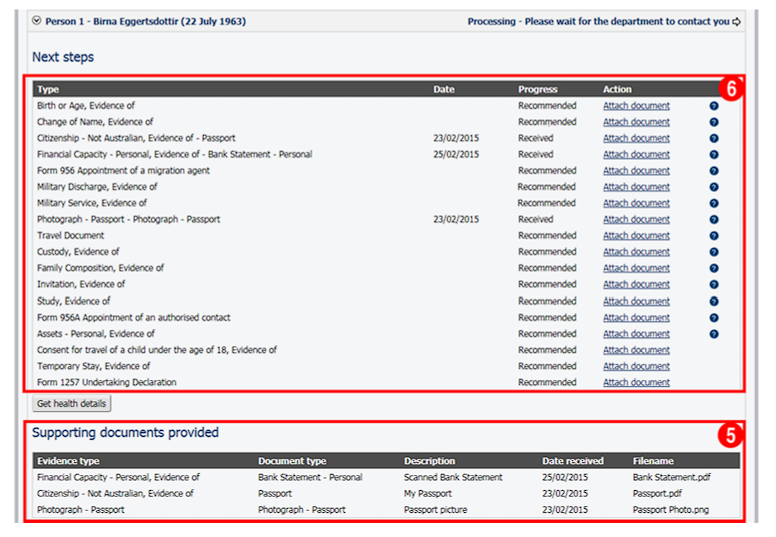Click help icon for Family Composition evidence
The image size is (776, 537).
[x=714, y=268]
